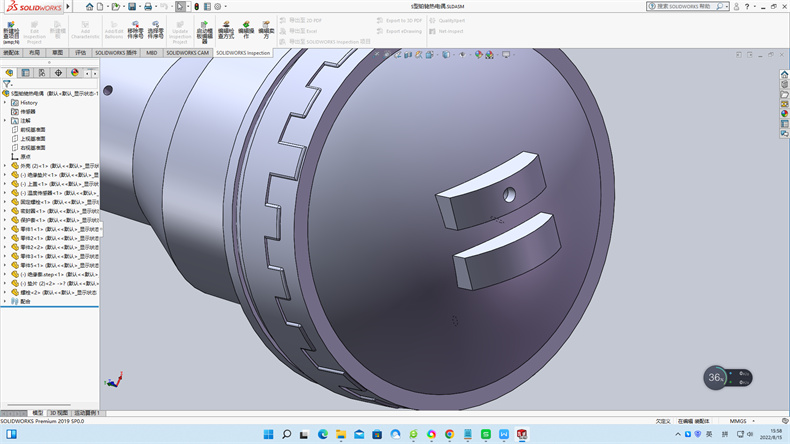The width and height of the screenshot is (790, 444).
Task: Expand the 注解 annotations tree node
Action: tap(5, 120)
